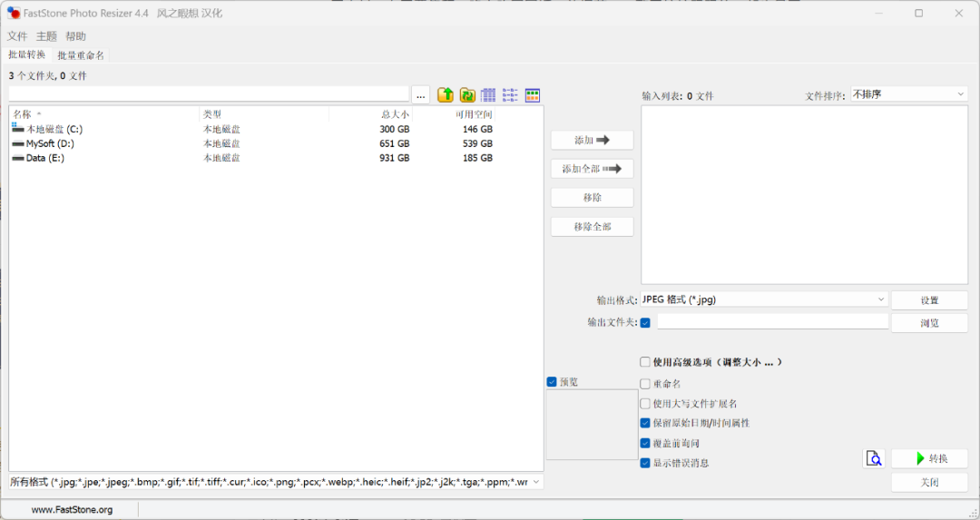Open the 输出格式 JPEG dropdown
Image resolution: width=980 pixels, height=520 pixels.
[x=764, y=299]
